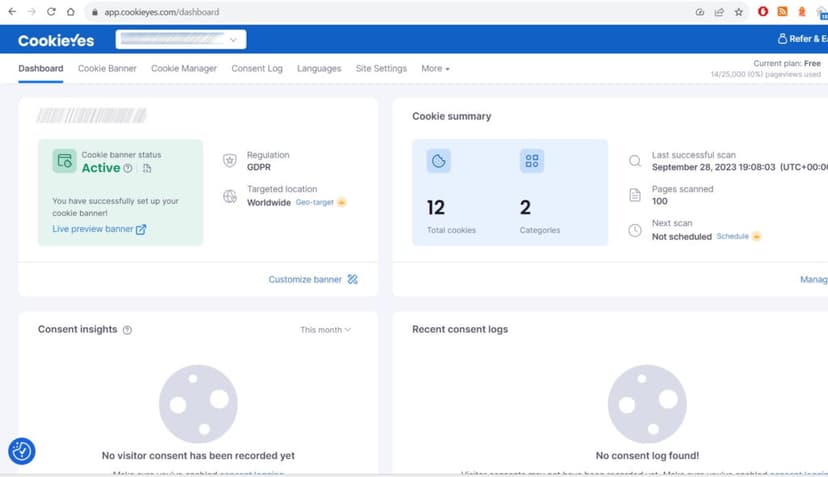Click the GDPR regulation value

point(259,167)
